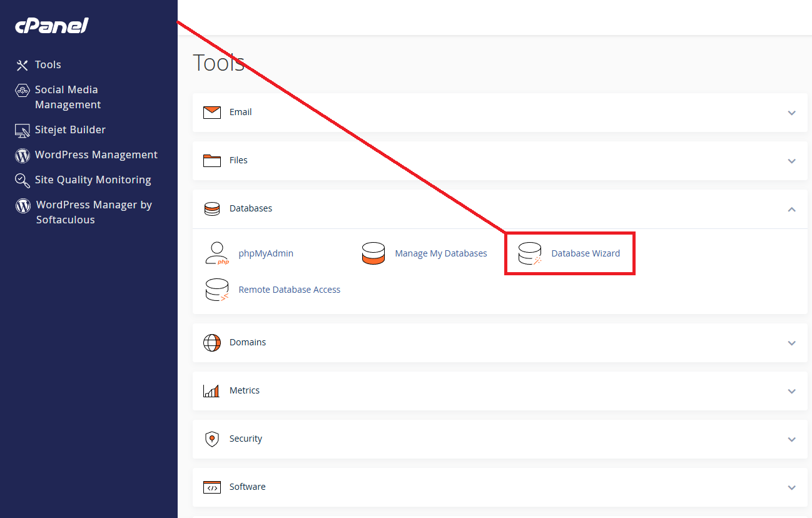This screenshot has height=518, width=812.
Task: Click the Databases stack icon
Action: tap(212, 209)
